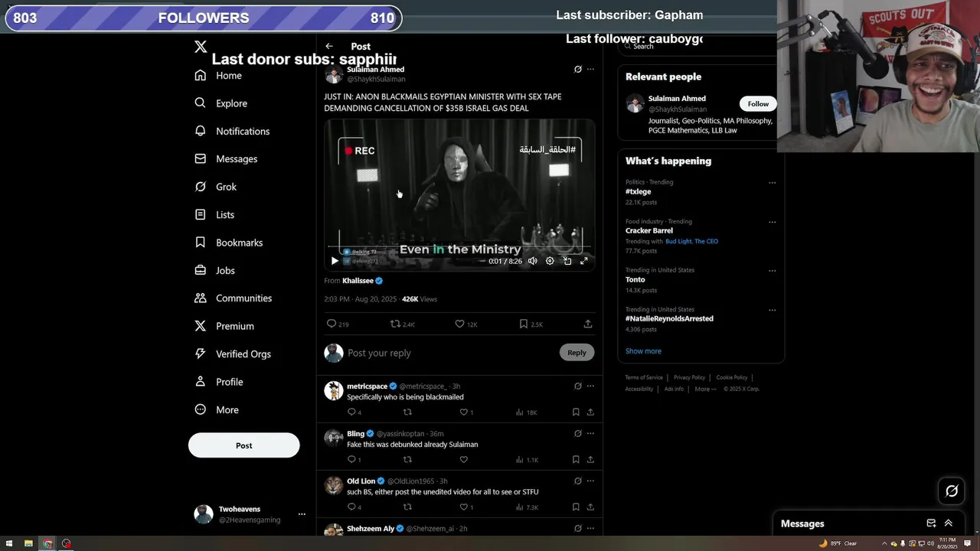Open Bling reply more options
The height and width of the screenshot is (551, 980).
[x=590, y=434]
